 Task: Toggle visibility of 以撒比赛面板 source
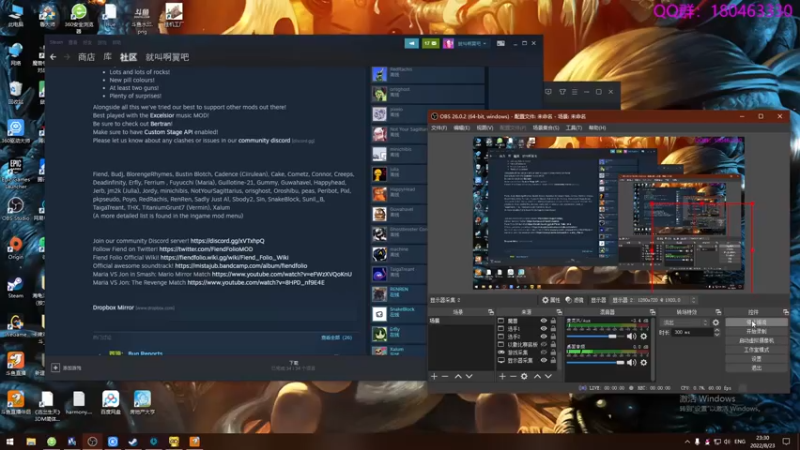coord(543,344)
